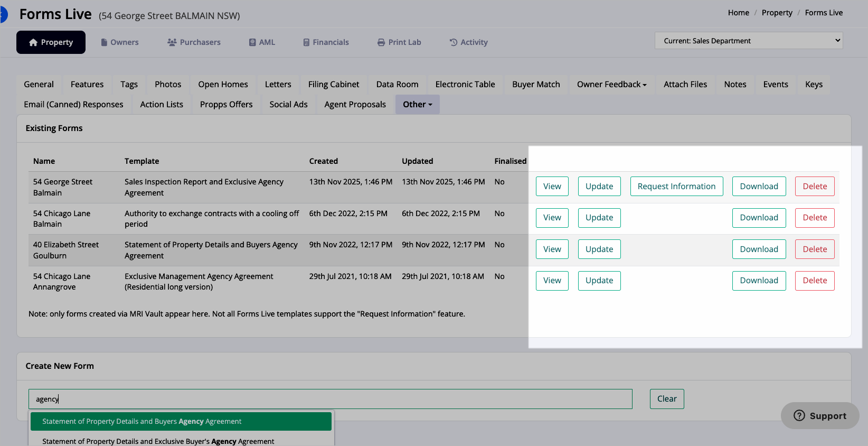The height and width of the screenshot is (446, 868).
Task: Follow the Property breadcrumb link
Action: click(777, 13)
